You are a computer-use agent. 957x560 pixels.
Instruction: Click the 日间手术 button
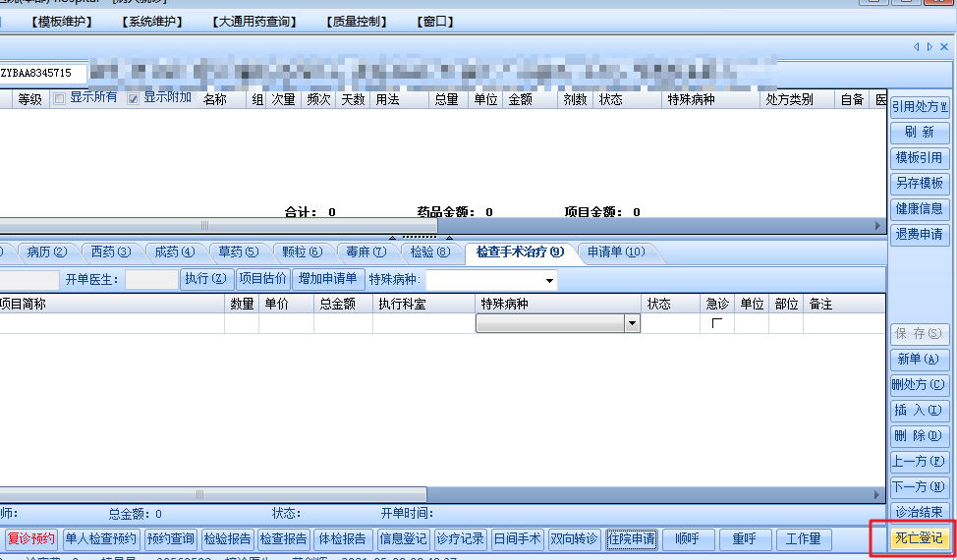518,539
